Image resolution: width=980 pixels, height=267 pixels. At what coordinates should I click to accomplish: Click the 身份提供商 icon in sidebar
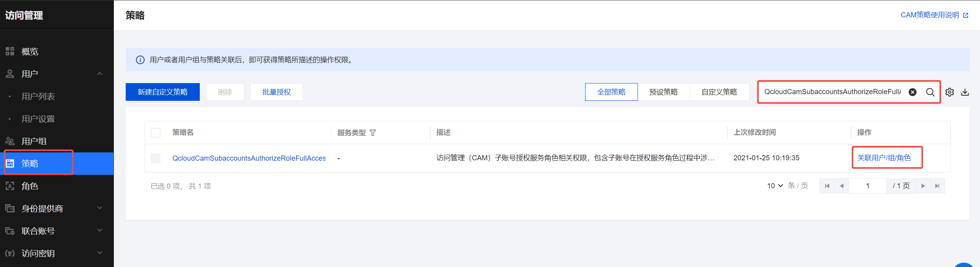10,208
